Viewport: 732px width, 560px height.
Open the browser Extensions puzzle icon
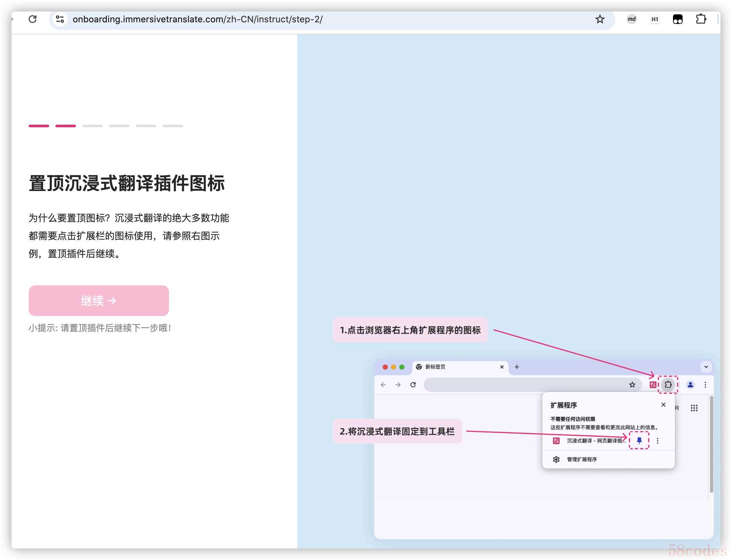click(x=701, y=19)
